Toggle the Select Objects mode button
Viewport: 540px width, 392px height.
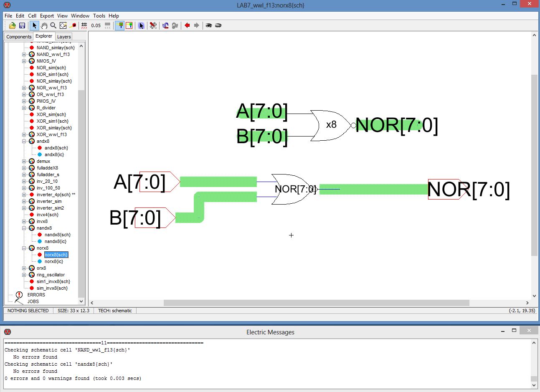coord(120,25)
